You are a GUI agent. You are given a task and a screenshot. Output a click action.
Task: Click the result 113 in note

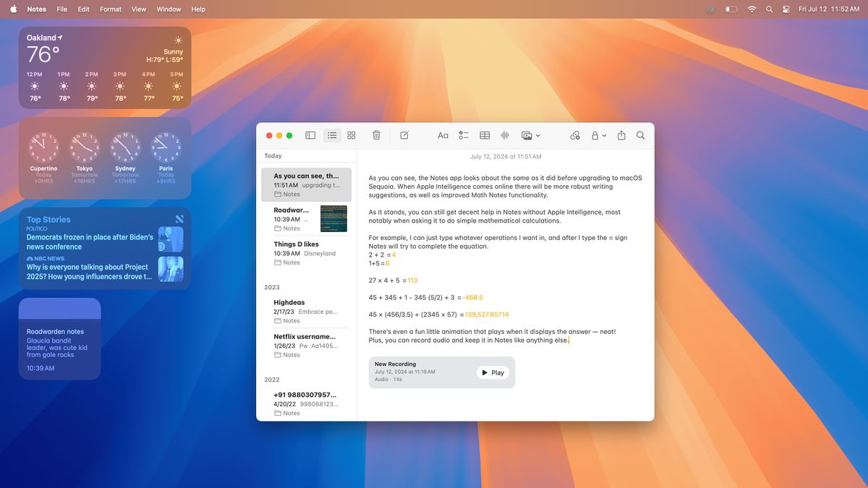[412, 281]
